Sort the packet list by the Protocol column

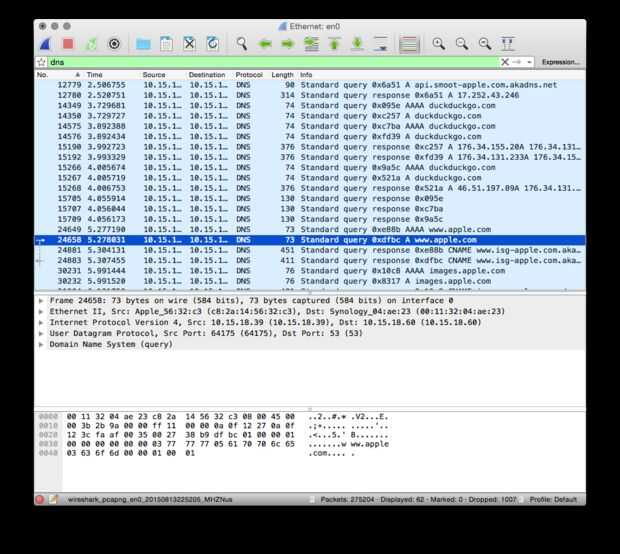(249, 75)
